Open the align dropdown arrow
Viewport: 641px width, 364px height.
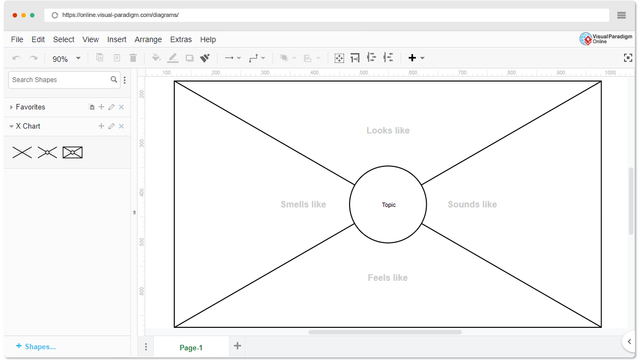(318, 58)
